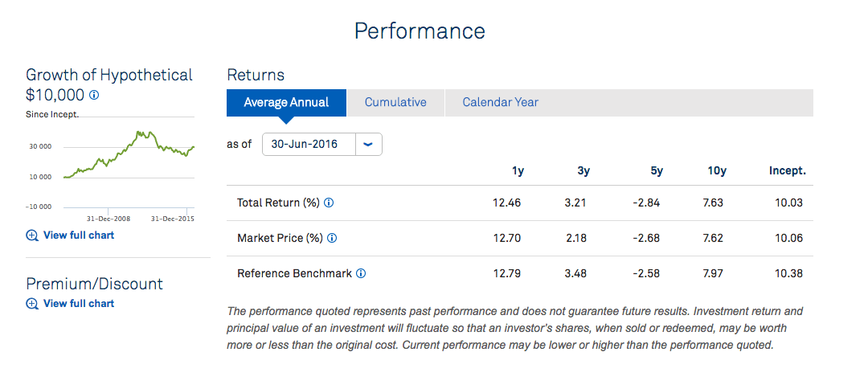
Task: Click Reference Benchmark 5y value -2.58
Action: tap(648, 273)
